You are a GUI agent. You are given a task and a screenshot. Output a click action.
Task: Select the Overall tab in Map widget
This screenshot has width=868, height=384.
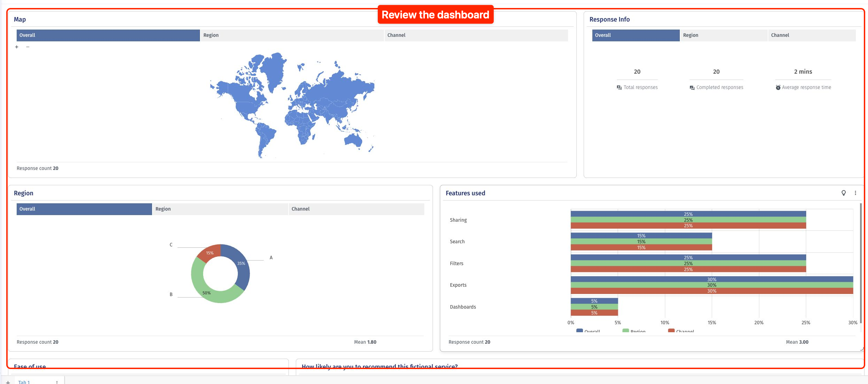(108, 35)
